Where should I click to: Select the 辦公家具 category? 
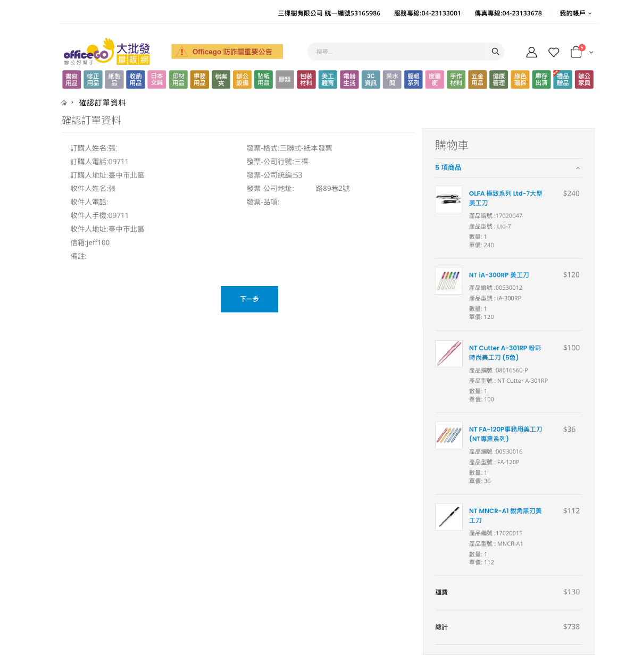[x=584, y=80]
